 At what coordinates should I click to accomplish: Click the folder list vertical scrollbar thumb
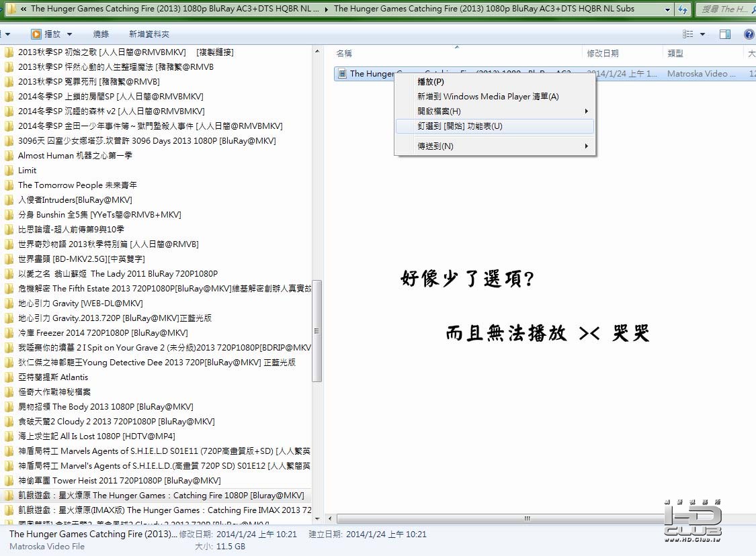(317, 331)
